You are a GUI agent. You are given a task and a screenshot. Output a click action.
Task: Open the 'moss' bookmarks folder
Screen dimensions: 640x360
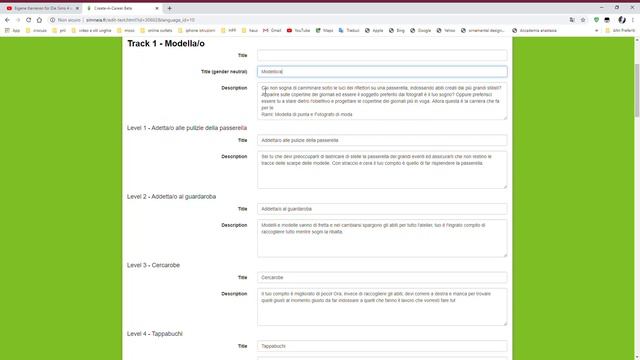click(x=126, y=31)
